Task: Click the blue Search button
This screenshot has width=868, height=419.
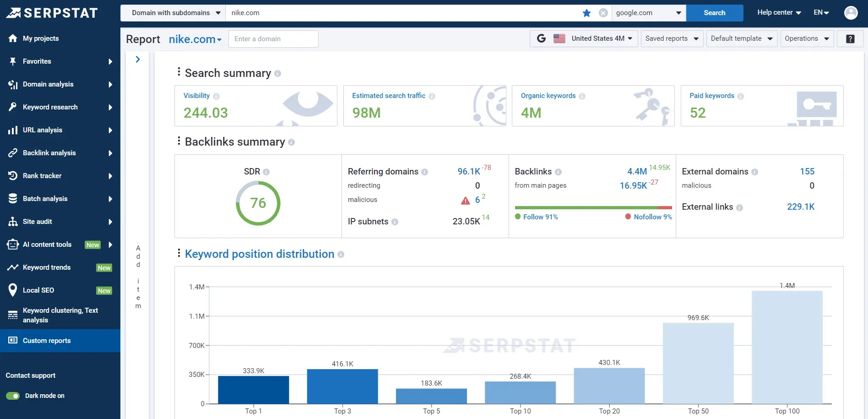Action: (x=714, y=13)
